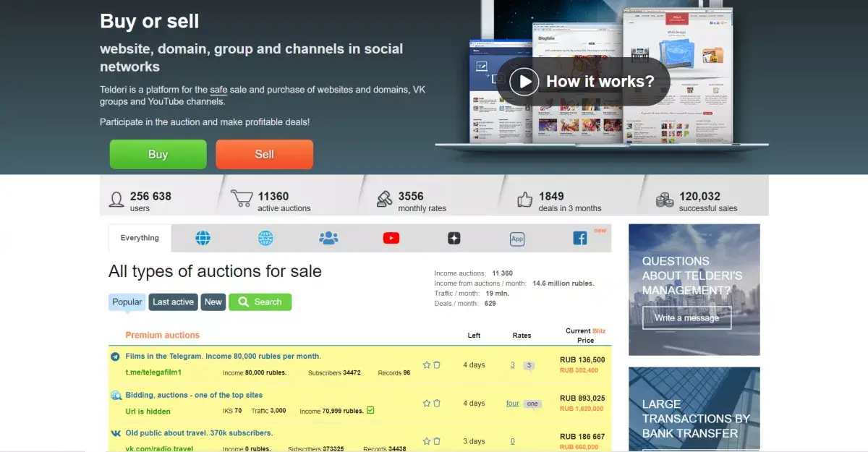Open Films in the Telegram auction
Viewport: 868px width, 452px height.
(224, 357)
